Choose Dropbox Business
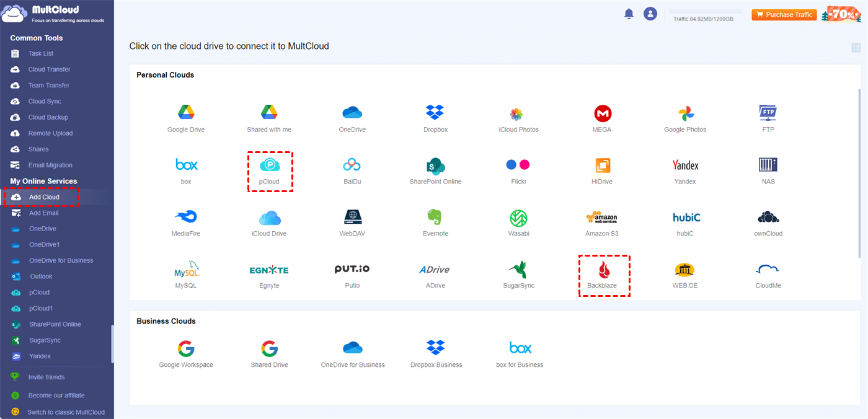Viewport: 868px width, 419px height. pyautogui.click(x=436, y=354)
